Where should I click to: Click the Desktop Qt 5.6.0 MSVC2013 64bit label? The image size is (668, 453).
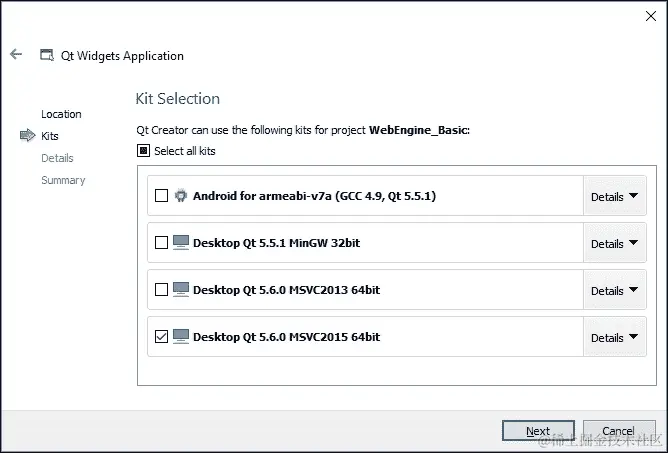click(x=286, y=290)
